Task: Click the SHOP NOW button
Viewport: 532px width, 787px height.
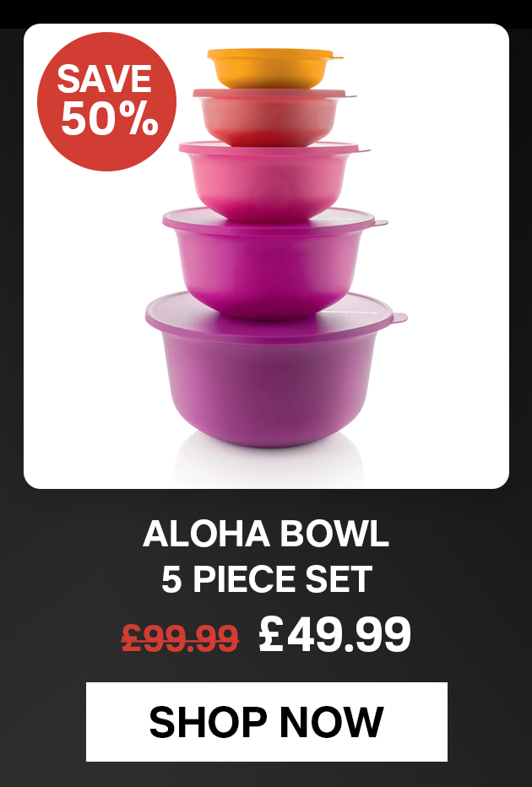Action: pos(267,721)
